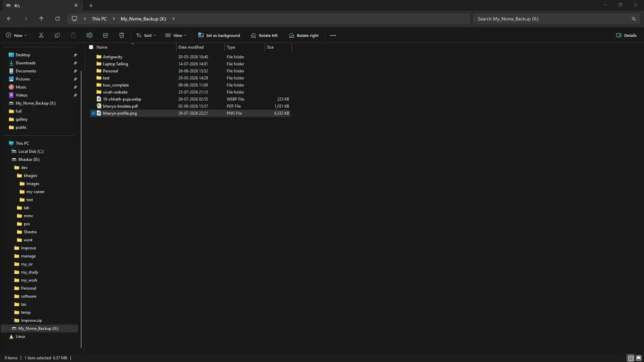The image size is (644, 362).
Task: Click the Share icon in toolbar
Action: click(106, 35)
